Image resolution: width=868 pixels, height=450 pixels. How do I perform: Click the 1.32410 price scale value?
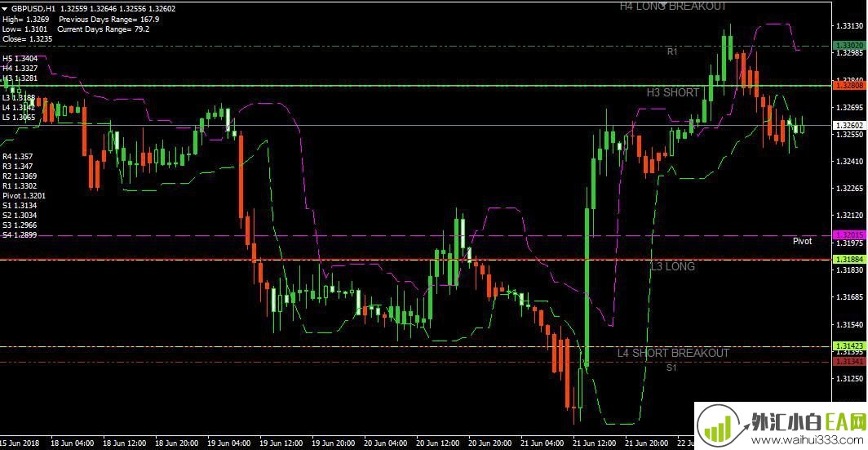(850, 161)
